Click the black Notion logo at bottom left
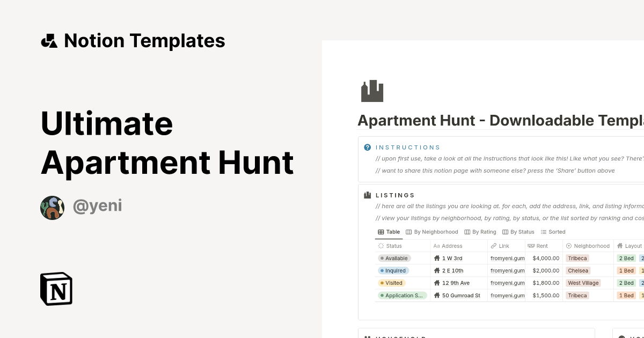 tap(56, 289)
